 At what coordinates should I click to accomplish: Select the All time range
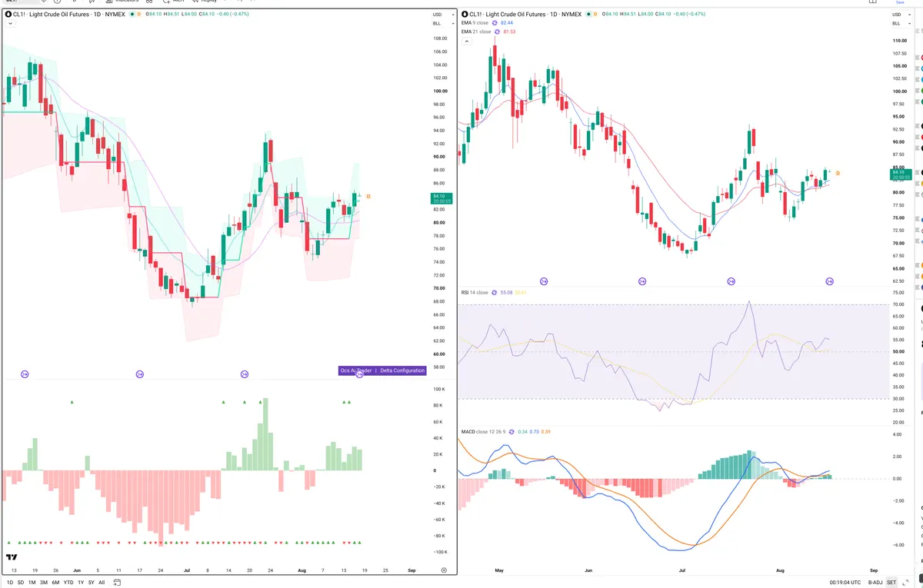point(102,583)
